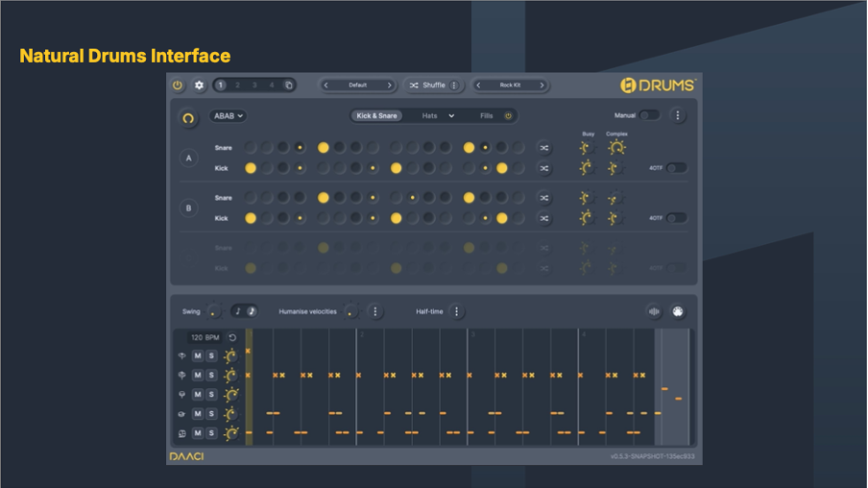Randomize pattern A Kick row shuffle icon
Image resolution: width=868 pixels, height=488 pixels.
[544, 168]
